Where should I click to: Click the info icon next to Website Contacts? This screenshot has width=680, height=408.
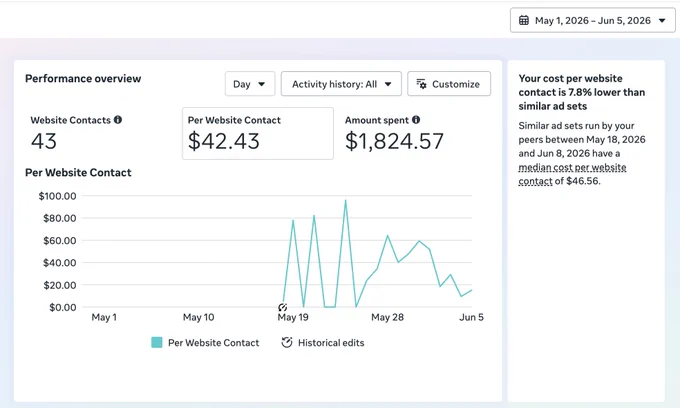click(x=118, y=120)
